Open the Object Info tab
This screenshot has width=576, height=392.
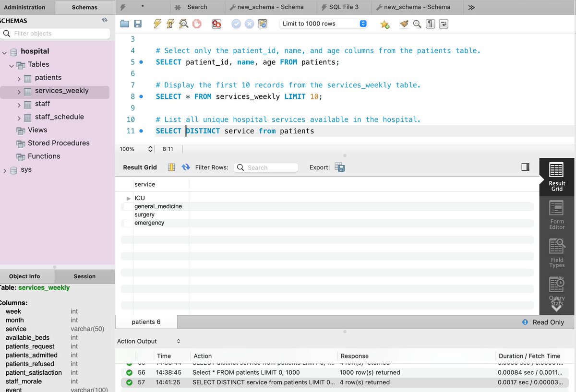pyautogui.click(x=24, y=276)
